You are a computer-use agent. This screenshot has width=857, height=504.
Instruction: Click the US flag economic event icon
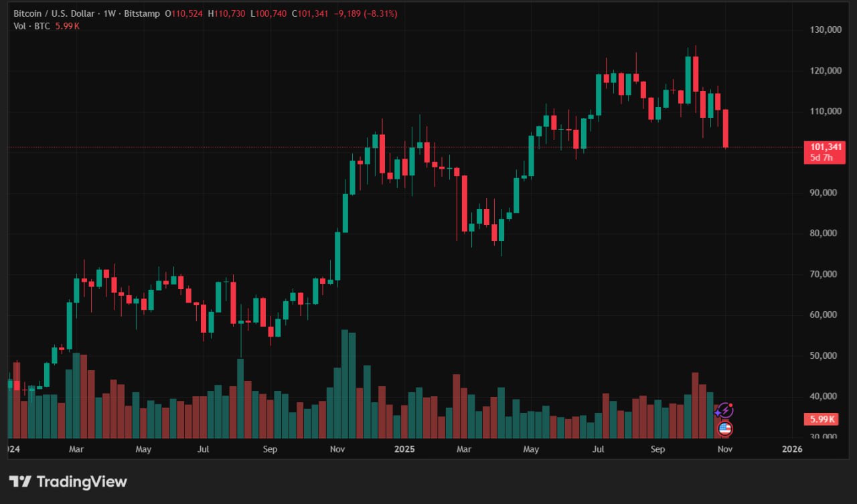pos(724,429)
